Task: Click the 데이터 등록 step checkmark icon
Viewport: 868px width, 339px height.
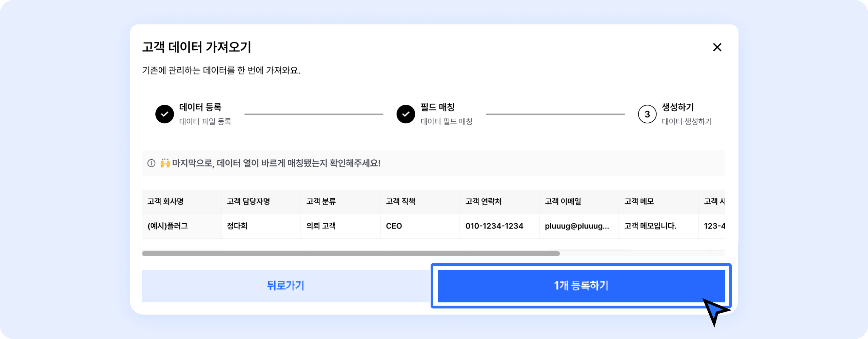Action: (x=164, y=114)
